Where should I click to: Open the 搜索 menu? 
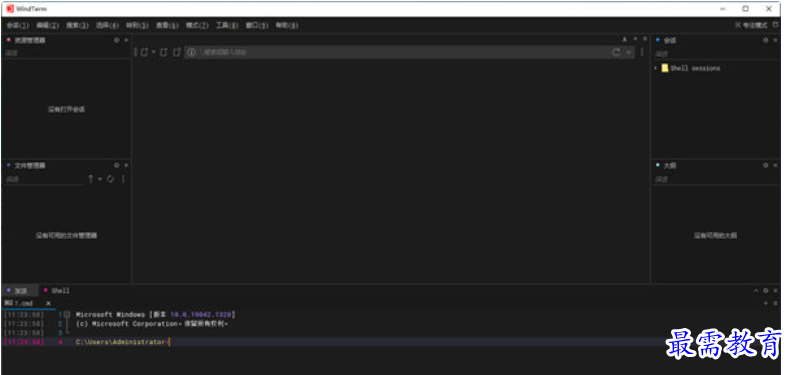[x=78, y=25]
